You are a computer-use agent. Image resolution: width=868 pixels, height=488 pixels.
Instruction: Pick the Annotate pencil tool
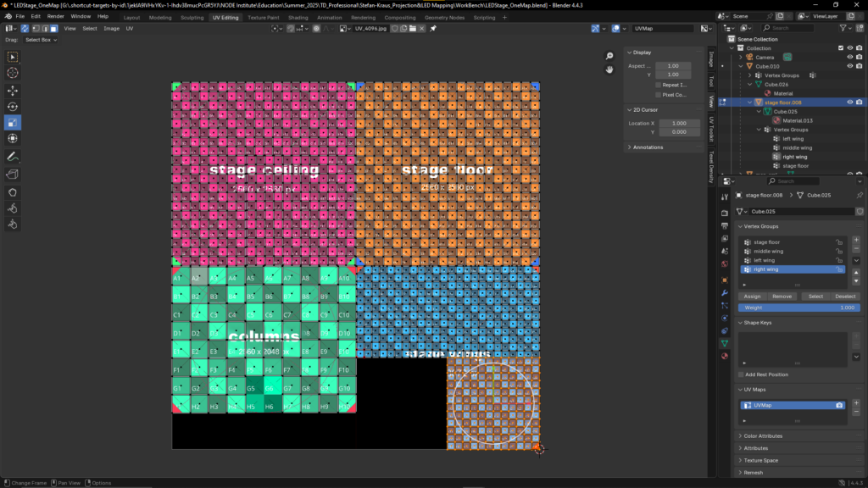click(12, 157)
